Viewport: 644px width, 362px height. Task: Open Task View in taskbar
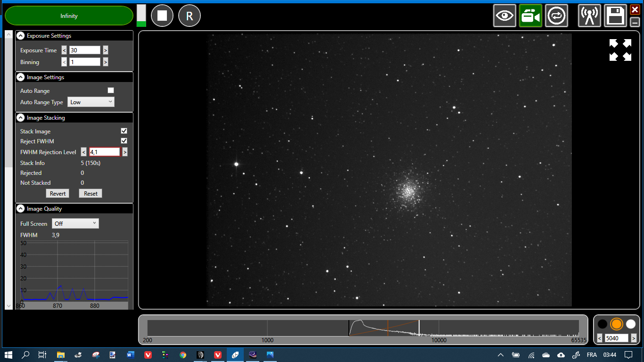(42, 354)
